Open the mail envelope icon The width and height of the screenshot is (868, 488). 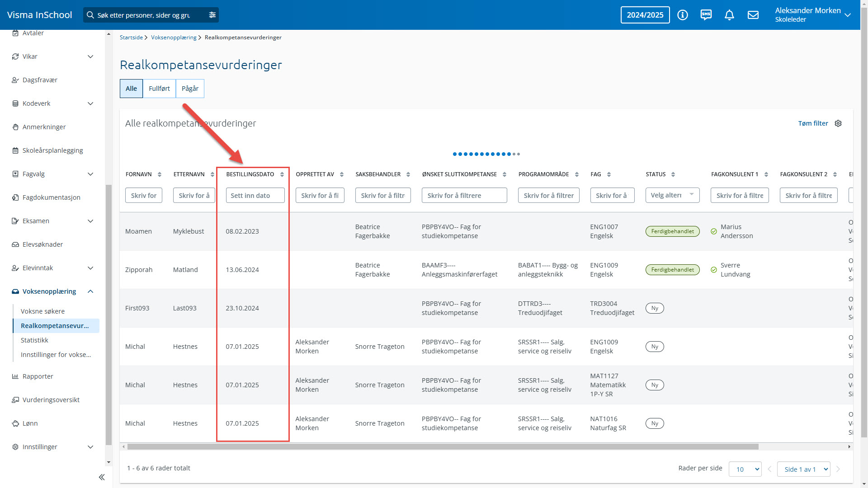753,15
